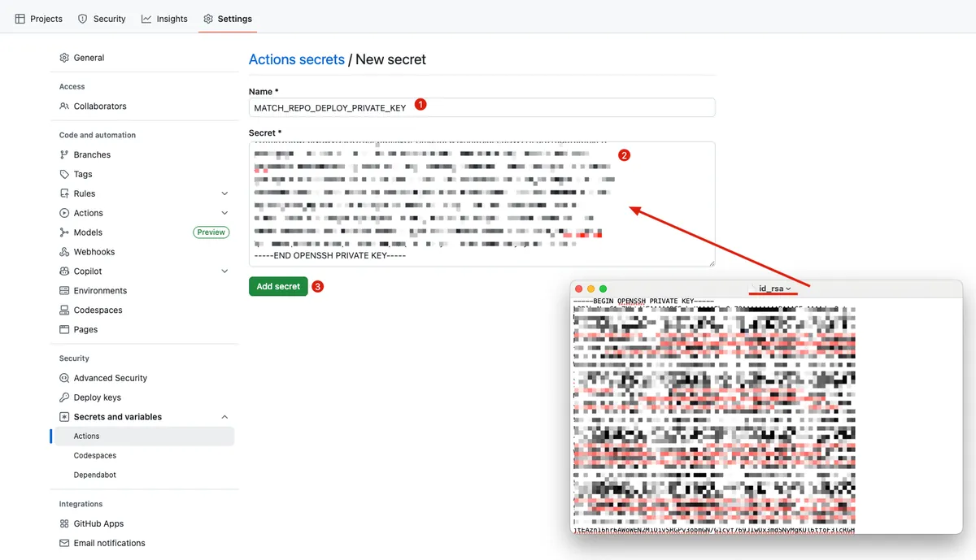976x560 pixels.
Task: Switch to the Insights tab
Action: [164, 19]
